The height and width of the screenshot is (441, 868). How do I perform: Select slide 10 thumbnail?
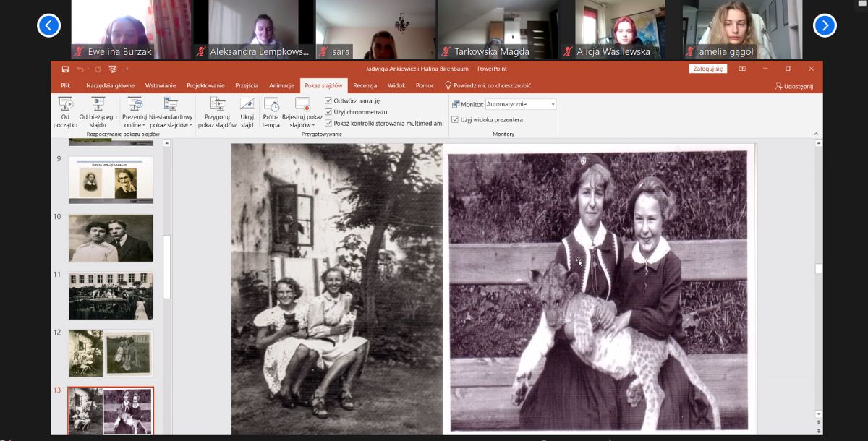point(111,238)
